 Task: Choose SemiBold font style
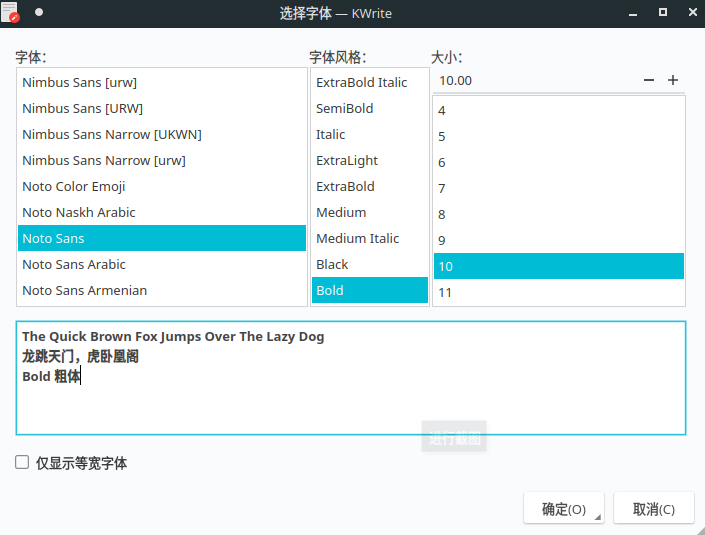[370, 108]
